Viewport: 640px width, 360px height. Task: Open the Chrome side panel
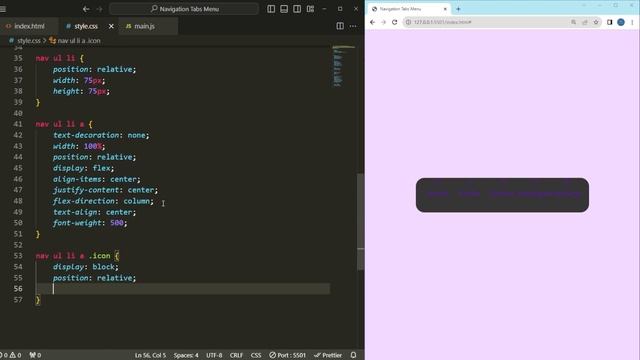[x=609, y=22]
